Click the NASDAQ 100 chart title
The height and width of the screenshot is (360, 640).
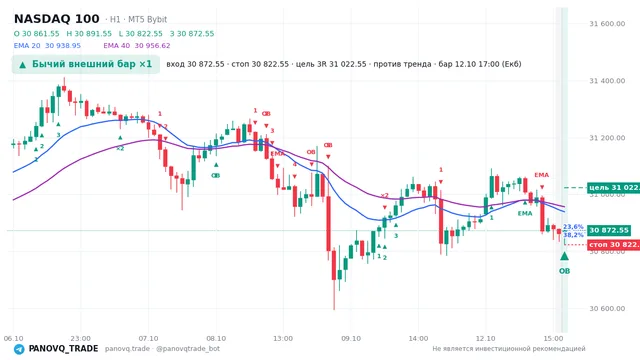tap(56, 19)
